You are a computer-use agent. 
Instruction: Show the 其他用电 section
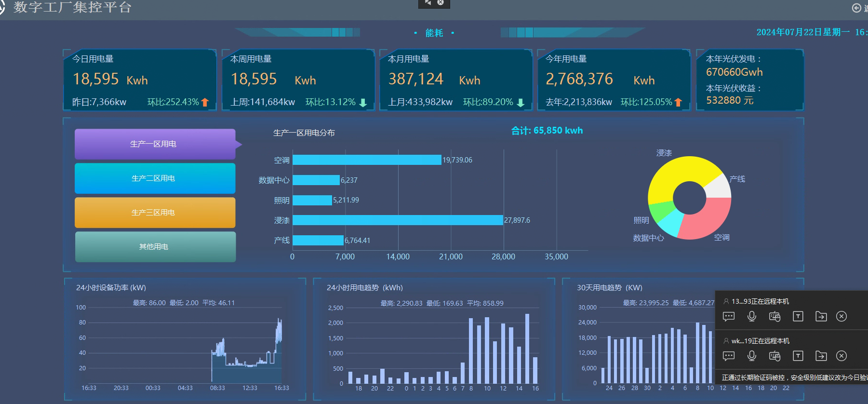click(x=155, y=247)
